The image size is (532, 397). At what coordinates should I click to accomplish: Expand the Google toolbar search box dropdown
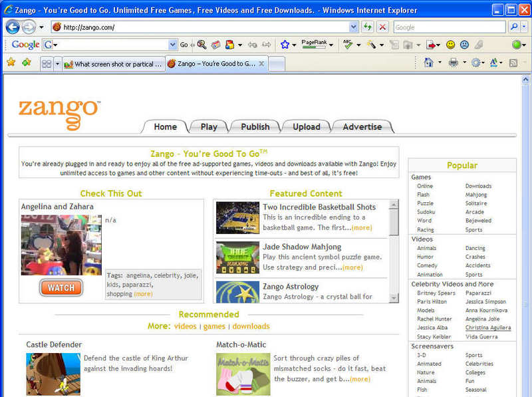tap(172, 45)
